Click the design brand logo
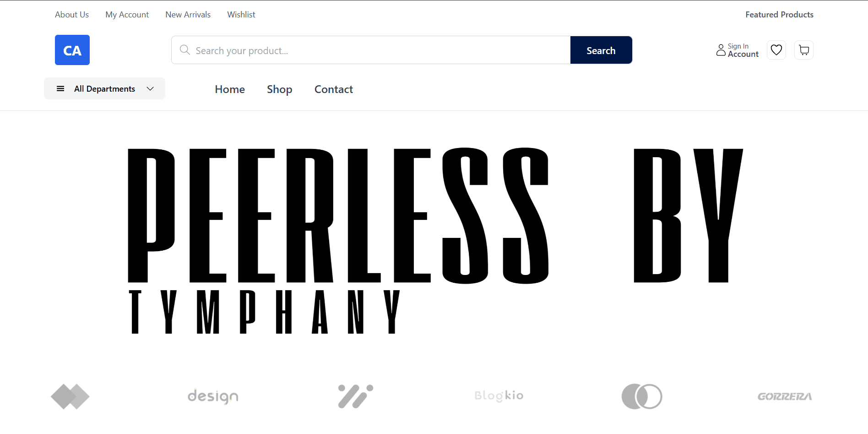The height and width of the screenshot is (434, 868). [213, 396]
